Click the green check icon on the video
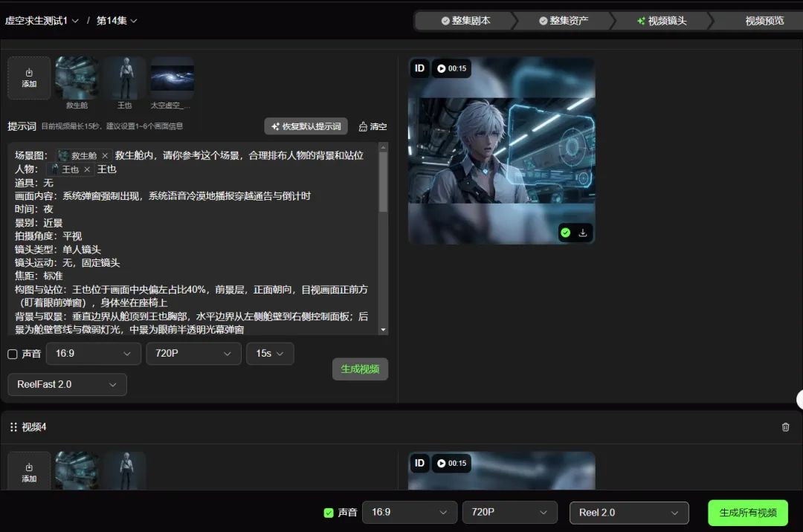The image size is (803, 532). click(x=566, y=233)
